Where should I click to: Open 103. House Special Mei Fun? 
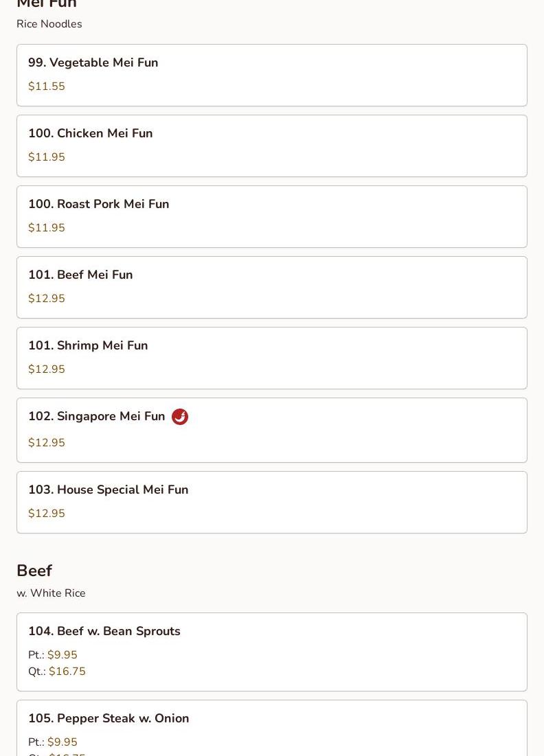tap(109, 490)
